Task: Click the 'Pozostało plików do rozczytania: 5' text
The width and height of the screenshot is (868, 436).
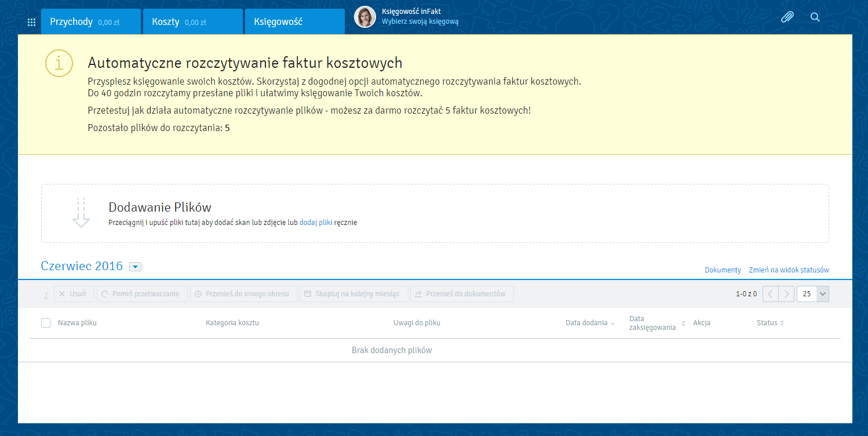Action: coord(159,128)
